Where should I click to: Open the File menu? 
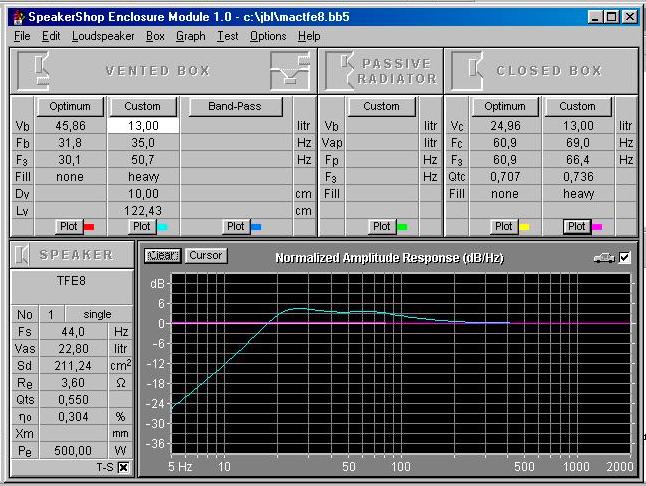coord(22,36)
